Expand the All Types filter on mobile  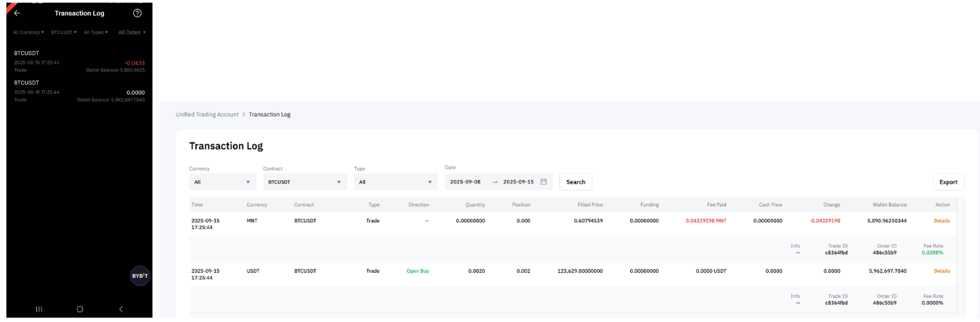[96, 32]
